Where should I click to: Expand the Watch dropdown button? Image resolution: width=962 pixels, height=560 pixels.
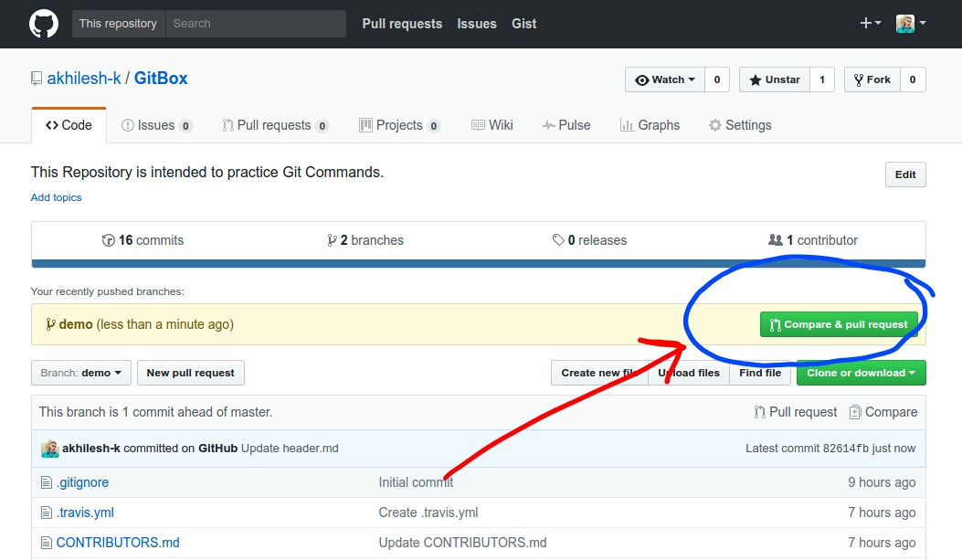[664, 79]
